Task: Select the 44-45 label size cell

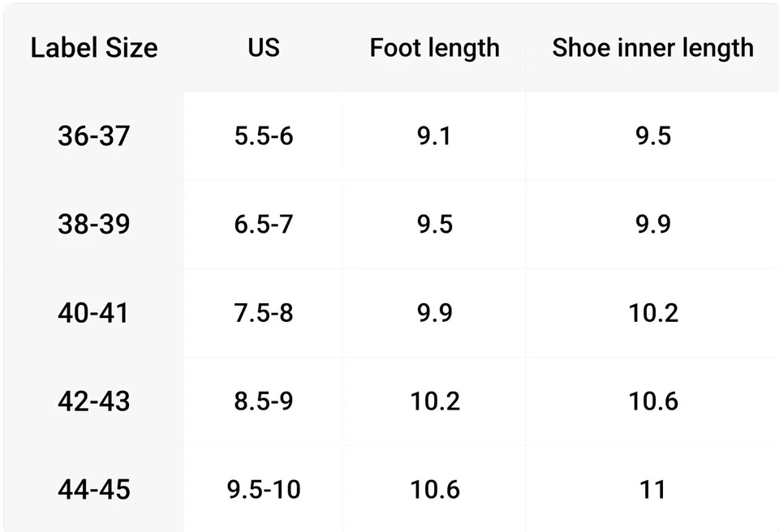Action: tap(94, 489)
